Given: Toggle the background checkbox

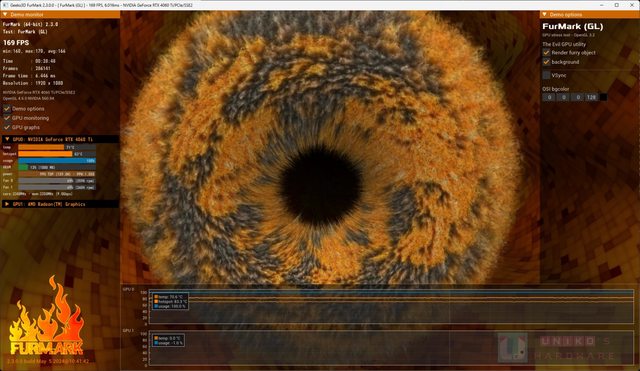Looking at the screenshot, I should coord(546,62).
